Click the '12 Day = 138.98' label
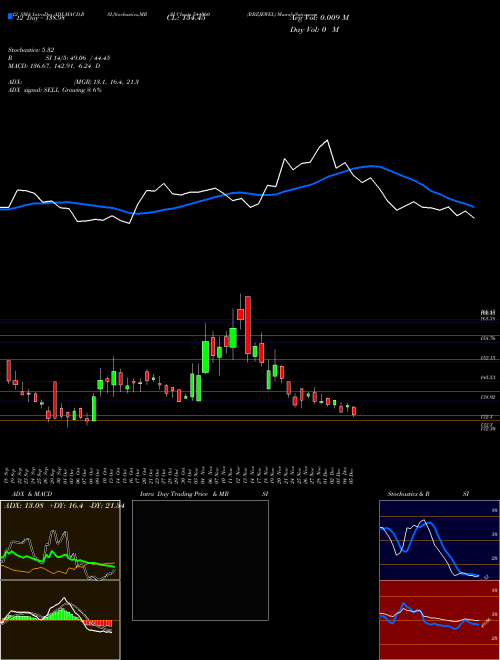This screenshot has height=660, width=500. pyautogui.click(x=40, y=19)
